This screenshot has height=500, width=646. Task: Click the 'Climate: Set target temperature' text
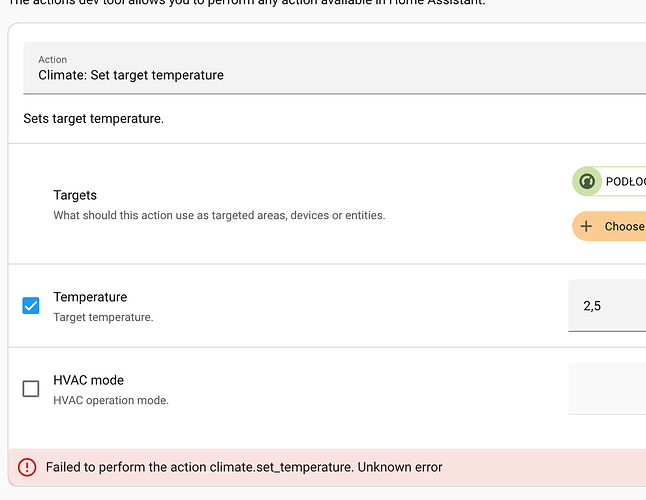131,75
